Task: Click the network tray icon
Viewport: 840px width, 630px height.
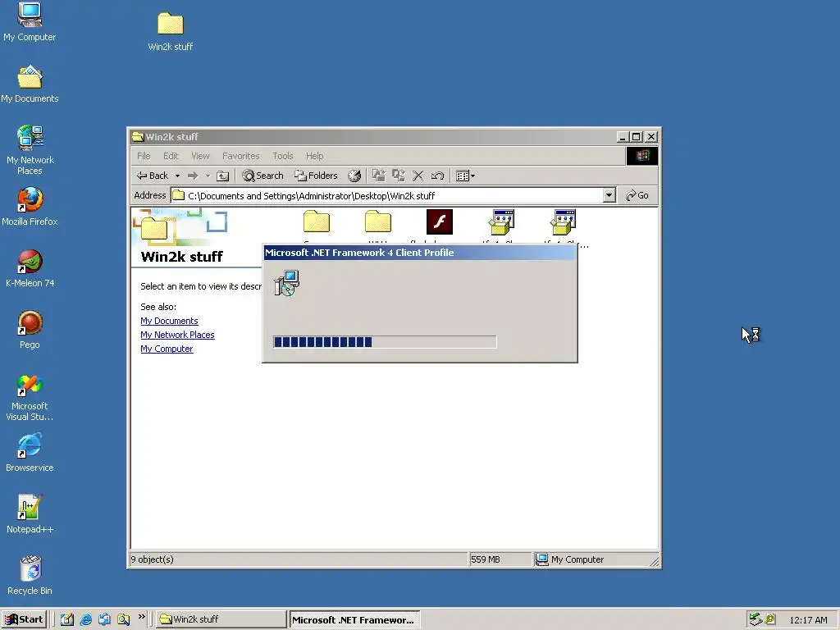Action: (756, 619)
